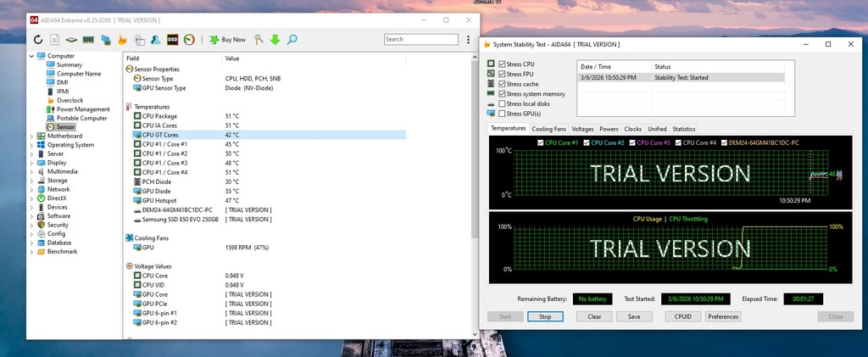Click the green download arrow icon
868x357 pixels.
(x=275, y=40)
